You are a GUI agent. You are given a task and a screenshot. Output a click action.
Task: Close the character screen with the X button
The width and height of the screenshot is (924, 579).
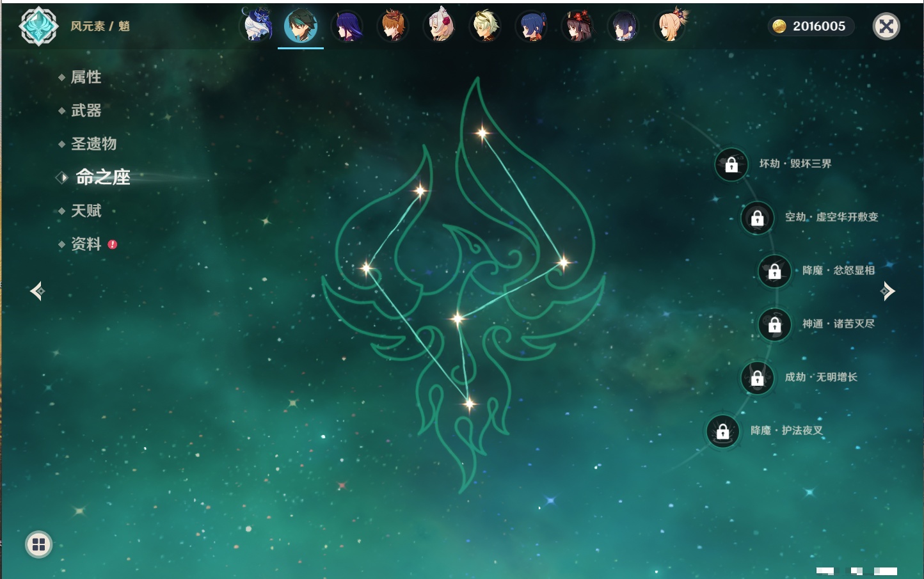click(886, 26)
